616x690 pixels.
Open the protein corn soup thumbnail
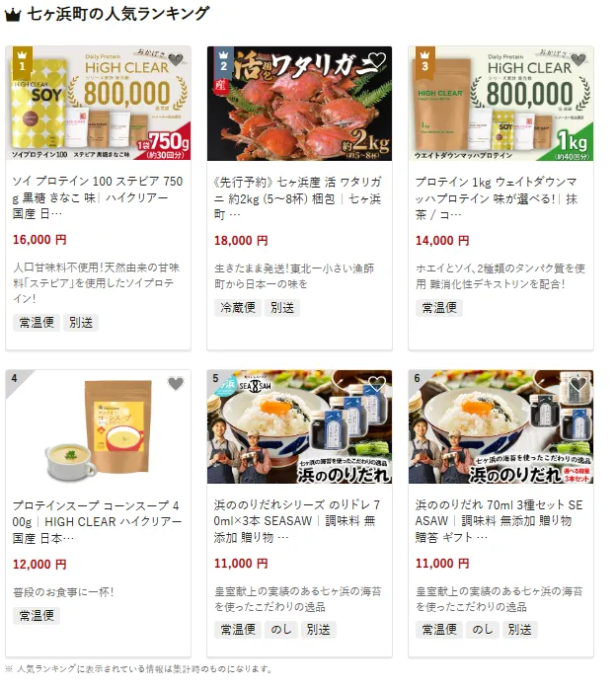pos(98,427)
